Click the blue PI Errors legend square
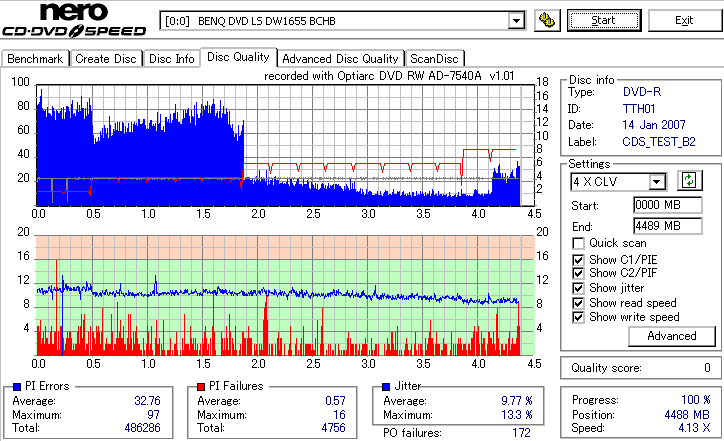Viewport: 724px width, 441px height. (x=17, y=387)
